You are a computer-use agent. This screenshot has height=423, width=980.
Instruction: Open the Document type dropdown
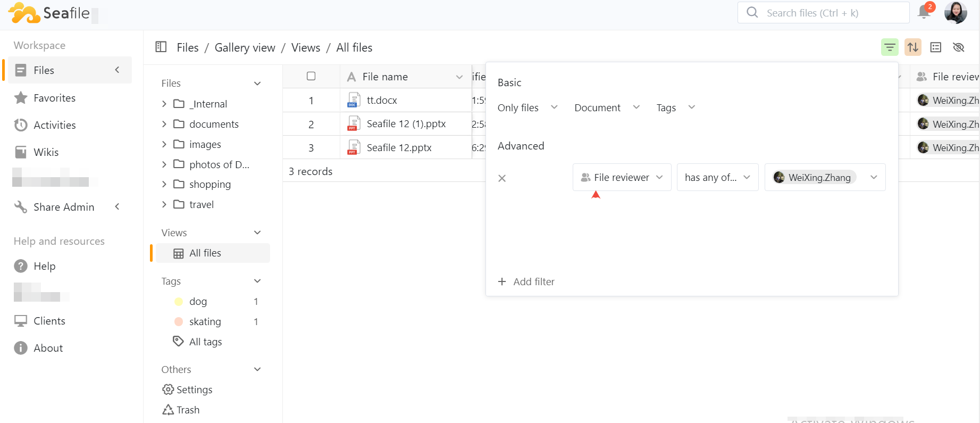click(x=606, y=107)
